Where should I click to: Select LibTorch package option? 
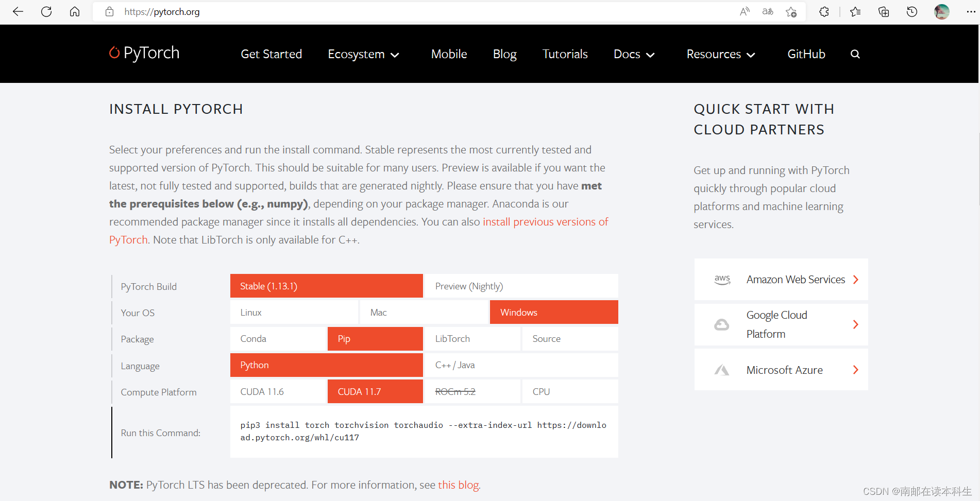tap(472, 338)
